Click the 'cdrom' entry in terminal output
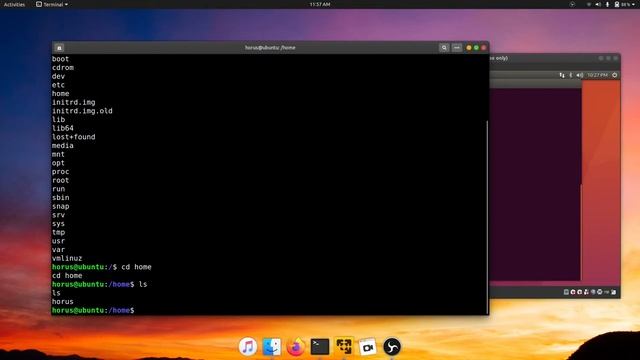640x360 pixels. (x=63, y=68)
